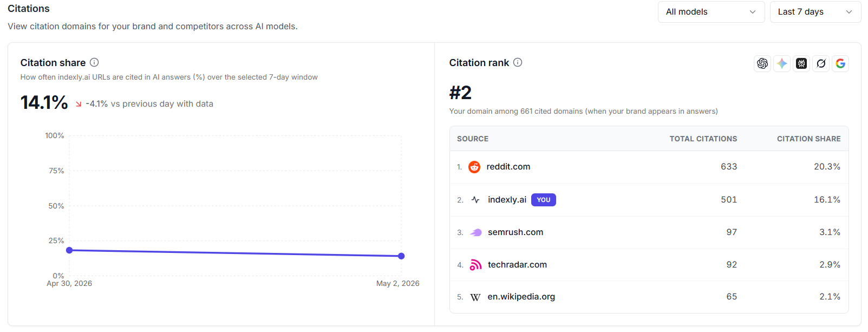The height and width of the screenshot is (332, 868).
Task: Select the May 2 data point on chart
Action: coord(401,256)
